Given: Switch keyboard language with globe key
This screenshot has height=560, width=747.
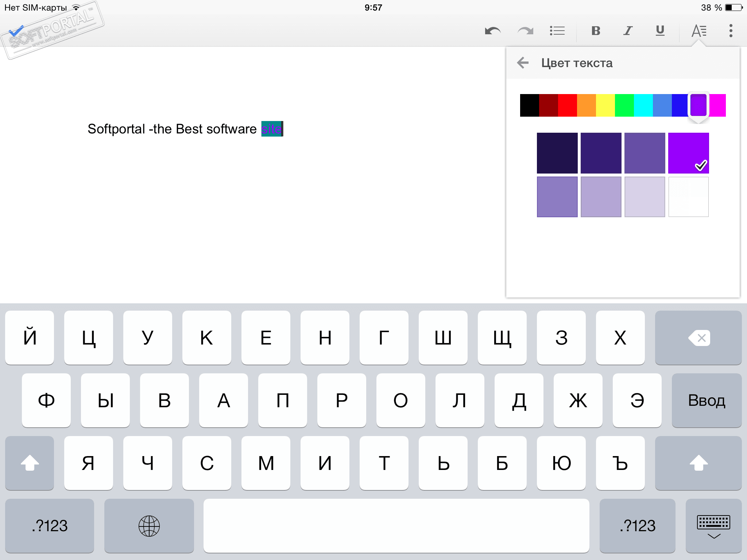Looking at the screenshot, I should (149, 525).
